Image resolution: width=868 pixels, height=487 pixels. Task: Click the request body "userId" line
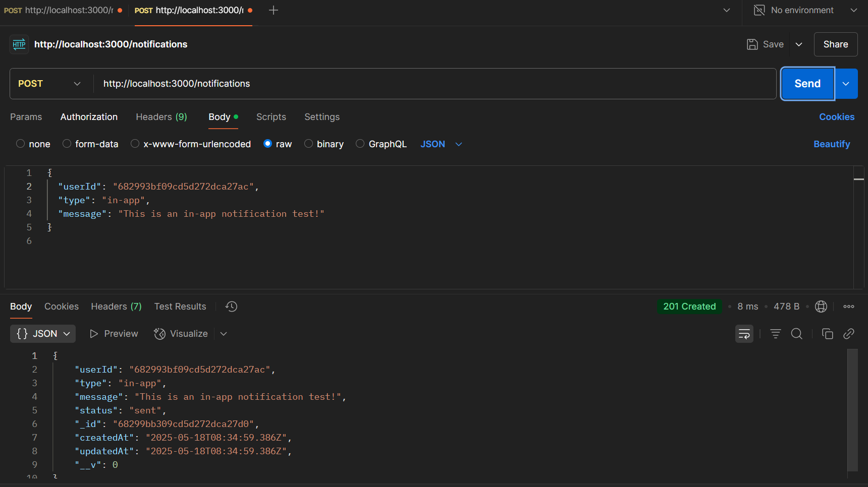pos(158,187)
